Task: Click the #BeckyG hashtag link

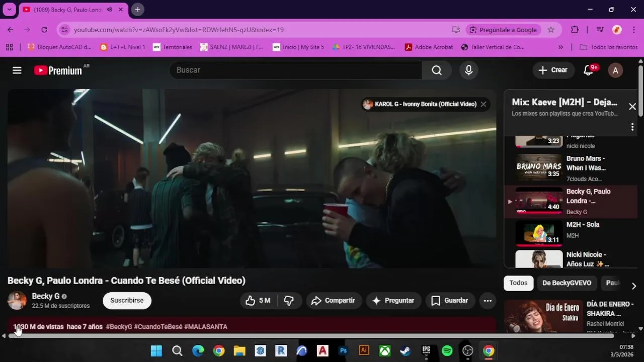Action: 119,327
